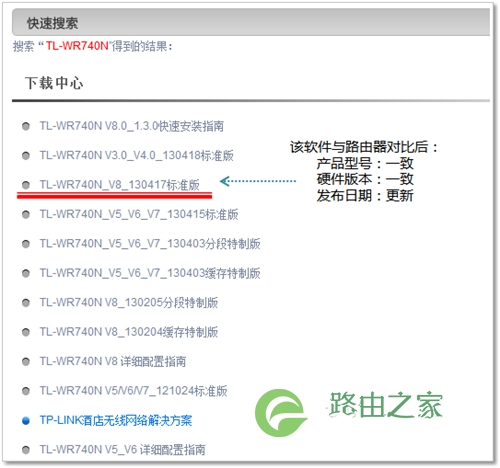
Task: Click the 路由之家 watermark text
Action: [x=385, y=405]
